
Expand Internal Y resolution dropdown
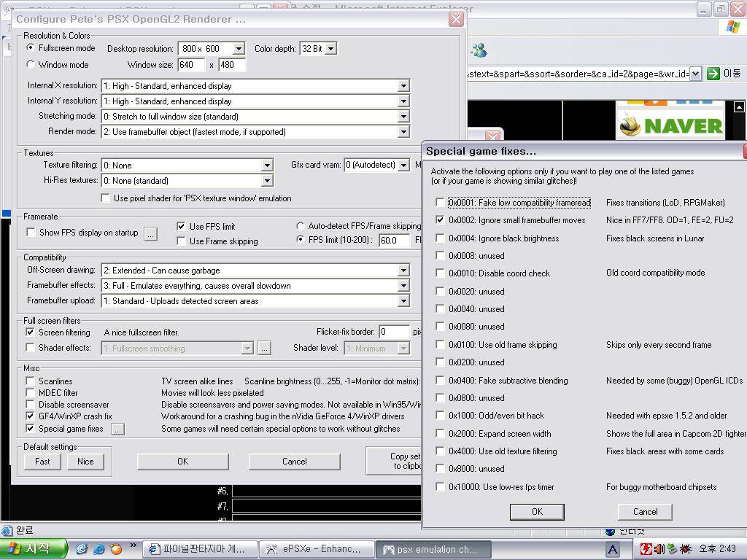pyautogui.click(x=403, y=101)
